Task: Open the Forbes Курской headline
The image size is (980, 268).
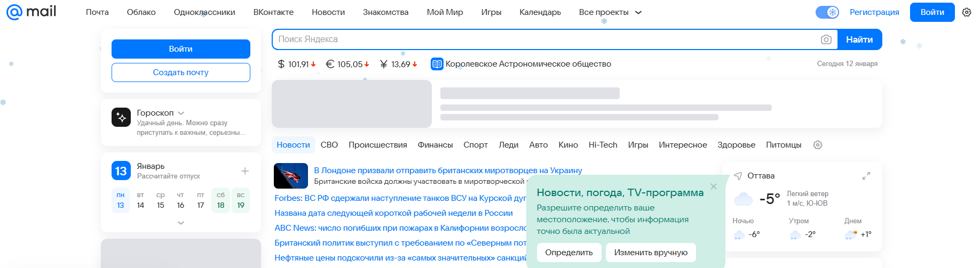Action: click(400, 198)
